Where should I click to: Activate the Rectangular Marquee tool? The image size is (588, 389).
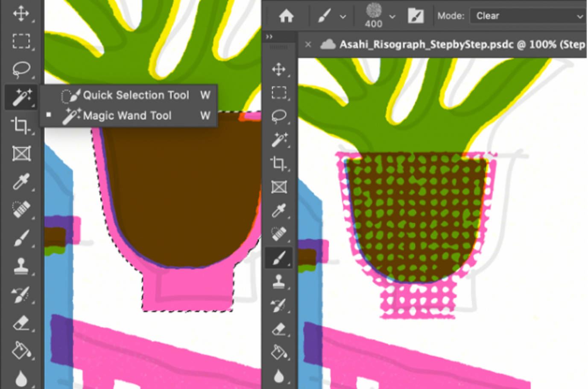point(20,41)
